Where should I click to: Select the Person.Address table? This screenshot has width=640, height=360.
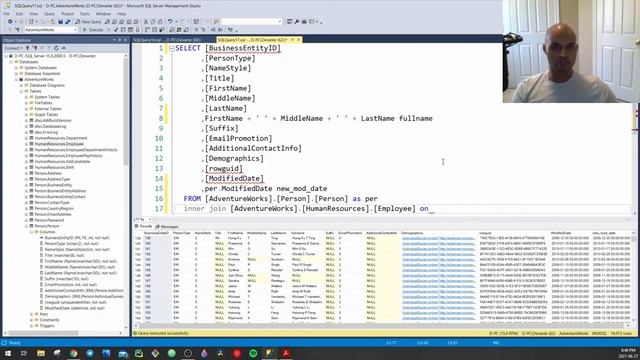pyautogui.click(x=48, y=173)
